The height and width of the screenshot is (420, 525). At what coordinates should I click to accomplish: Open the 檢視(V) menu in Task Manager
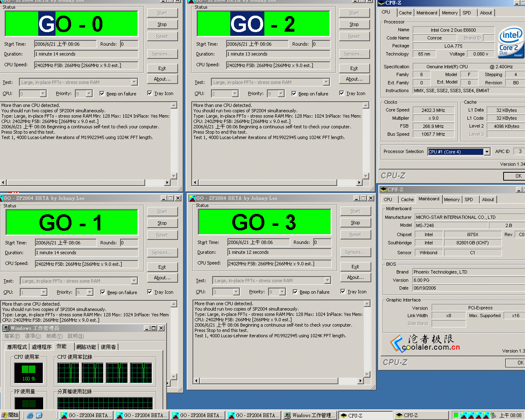point(54,336)
